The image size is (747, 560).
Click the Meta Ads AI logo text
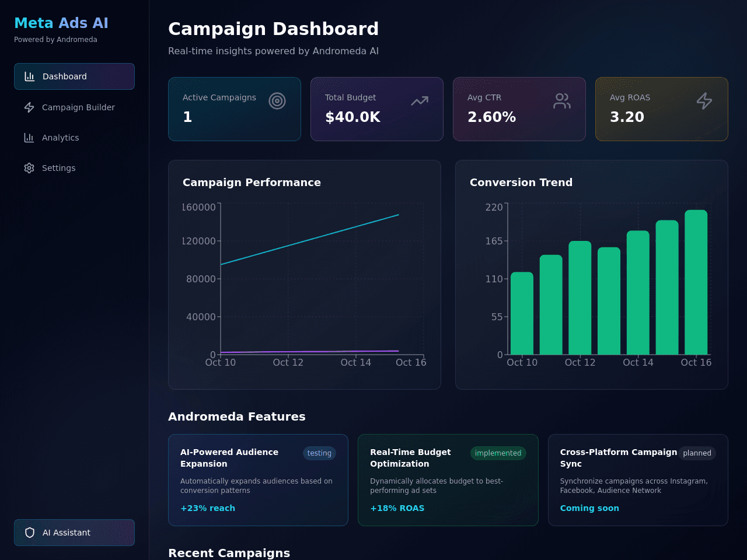tap(61, 23)
